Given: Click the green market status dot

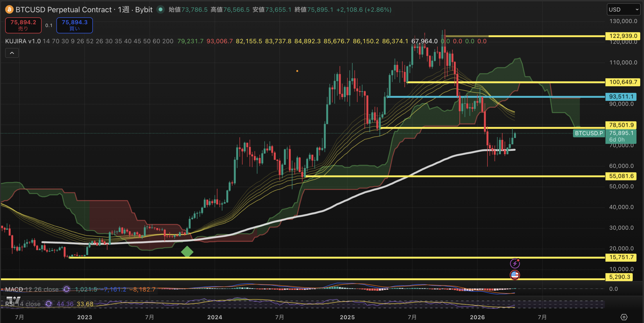Looking at the screenshot, I should coord(160,10).
